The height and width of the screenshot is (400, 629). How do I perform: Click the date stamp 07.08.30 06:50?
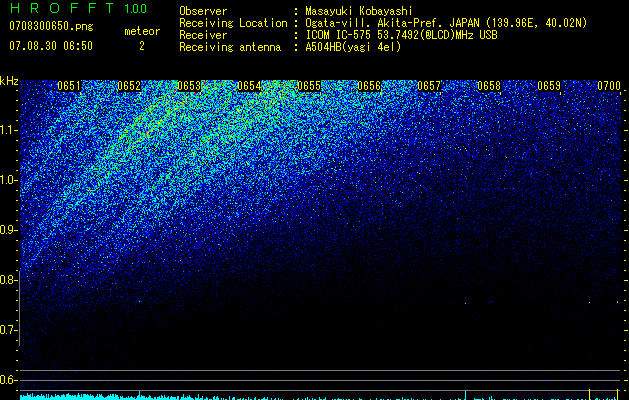[x=51, y=46]
